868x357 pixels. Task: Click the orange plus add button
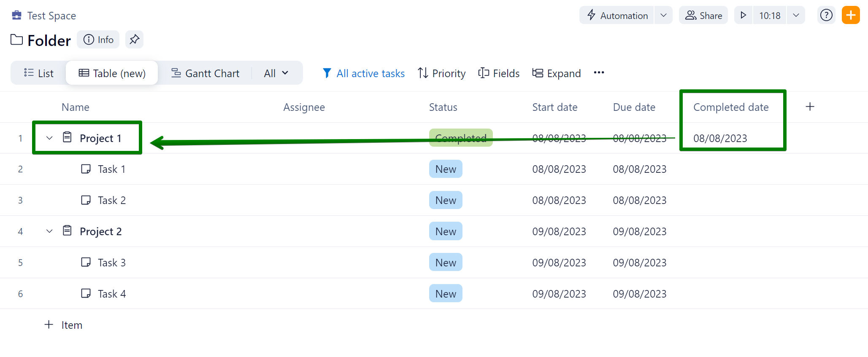[850, 16]
